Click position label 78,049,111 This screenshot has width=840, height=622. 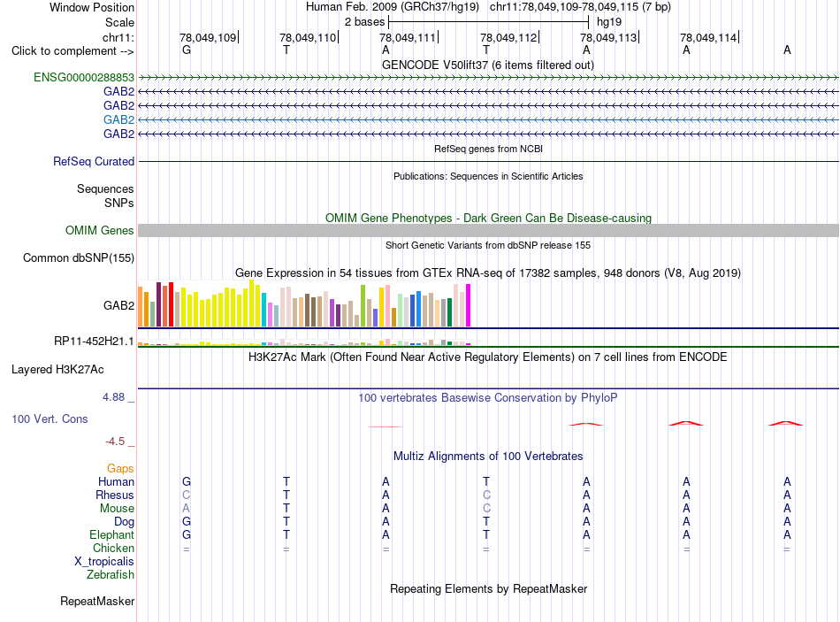click(408, 37)
